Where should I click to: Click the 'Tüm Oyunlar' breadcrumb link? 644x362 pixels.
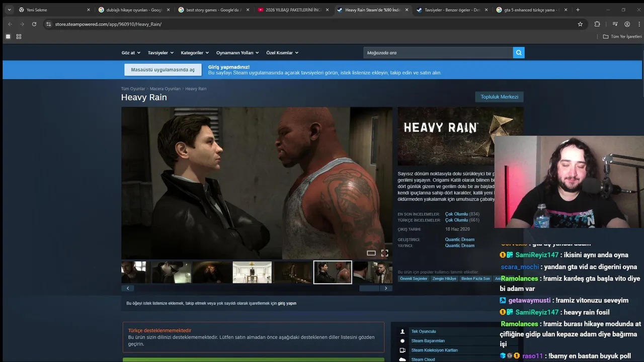133,89
